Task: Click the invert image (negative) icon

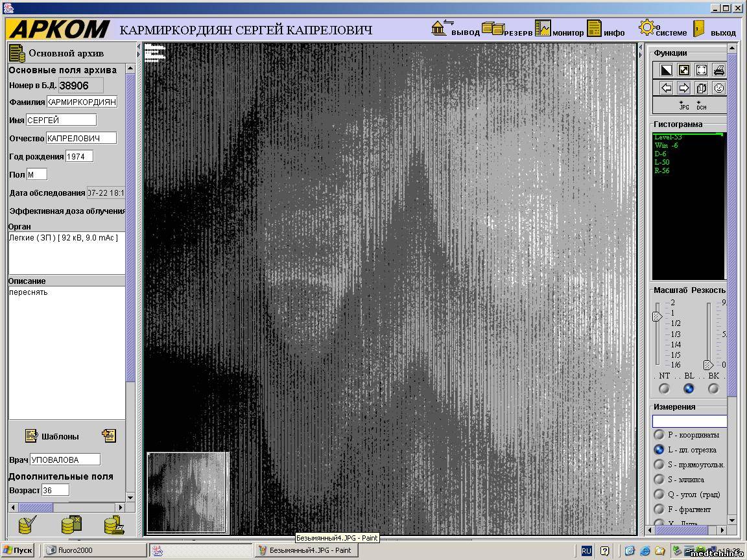Action: (666, 70)
